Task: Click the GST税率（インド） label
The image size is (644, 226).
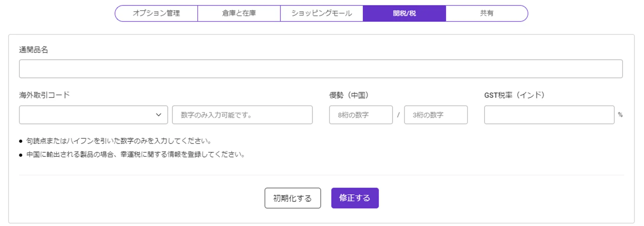Action: tap(514, 95)
